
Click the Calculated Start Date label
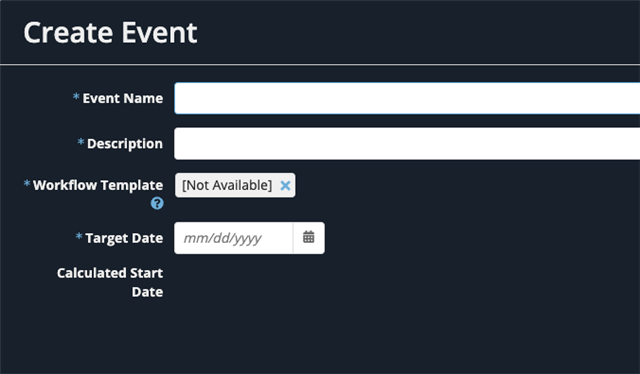[110, 282]
